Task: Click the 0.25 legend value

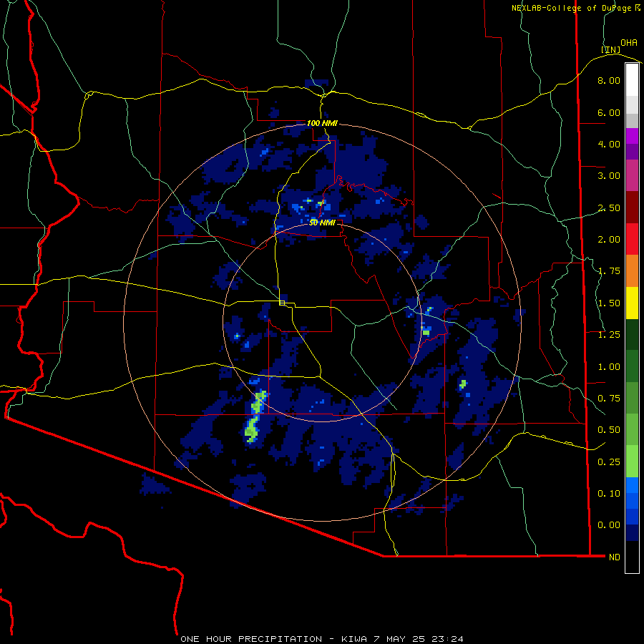Action: click(609, 462)
